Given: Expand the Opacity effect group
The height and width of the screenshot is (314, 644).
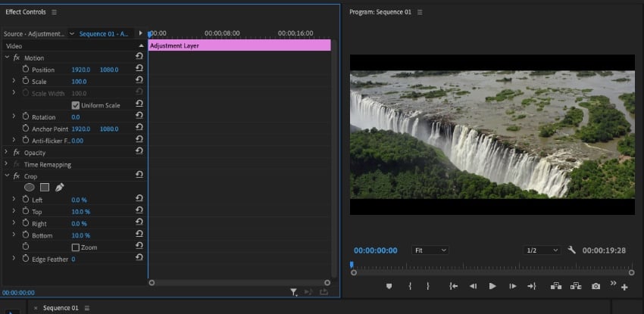Looking at the screenshot, I should point(6,152).
